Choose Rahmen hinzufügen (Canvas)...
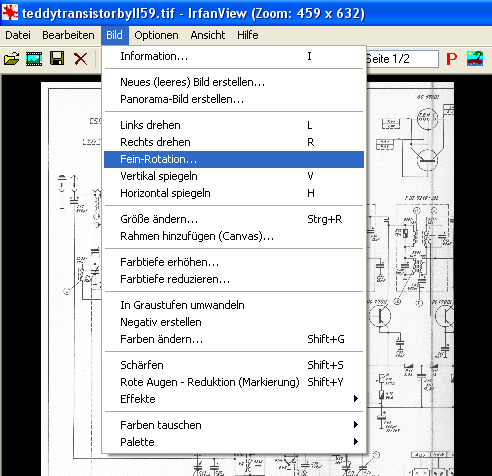The image size is (492, 476). (234, 236)
